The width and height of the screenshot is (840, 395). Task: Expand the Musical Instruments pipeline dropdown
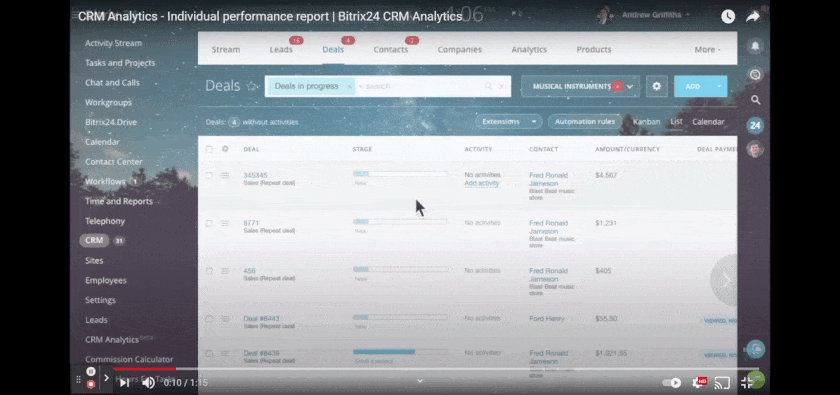tap(630, 86)
